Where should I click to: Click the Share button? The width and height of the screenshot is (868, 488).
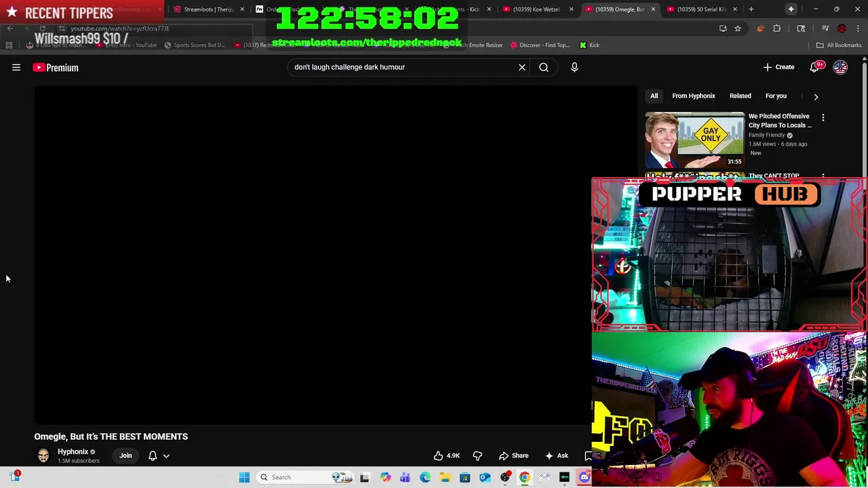513,455
